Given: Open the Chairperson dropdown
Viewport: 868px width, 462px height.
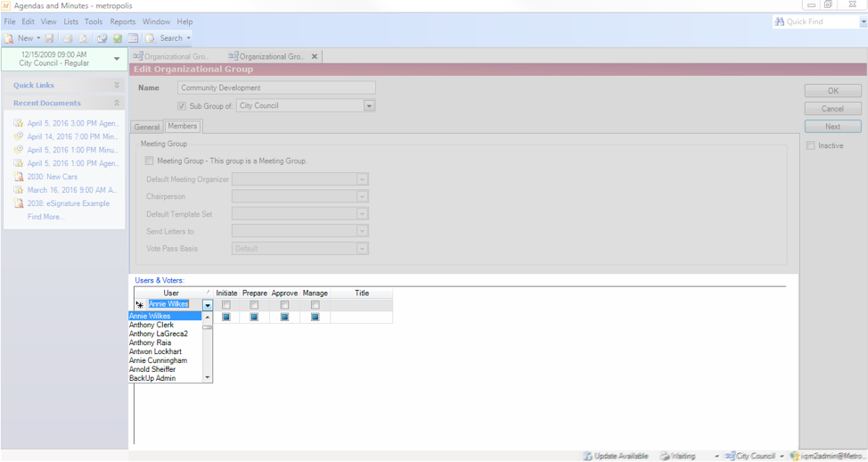Looking at the screenshot, I should click(x=362, y=196).
